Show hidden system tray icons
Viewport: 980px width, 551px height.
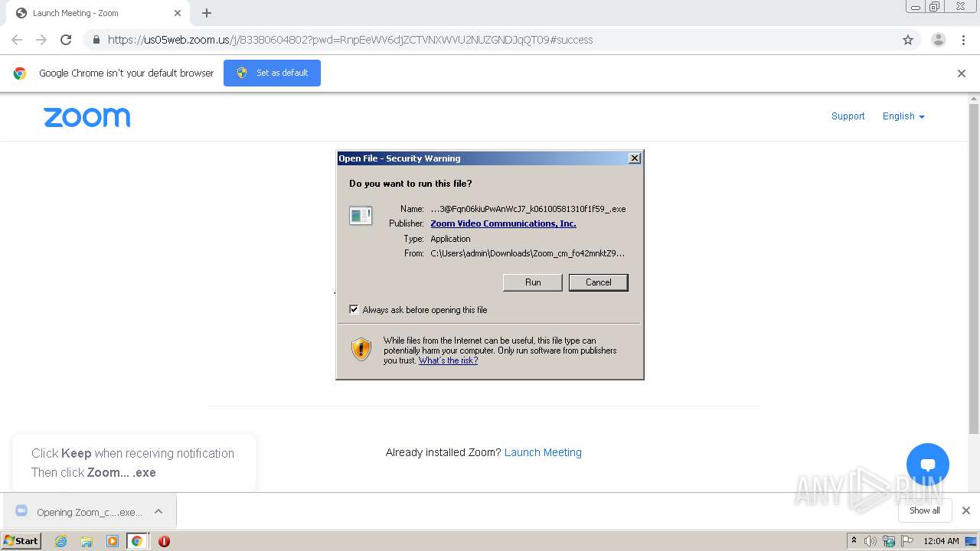click(854, 540)
